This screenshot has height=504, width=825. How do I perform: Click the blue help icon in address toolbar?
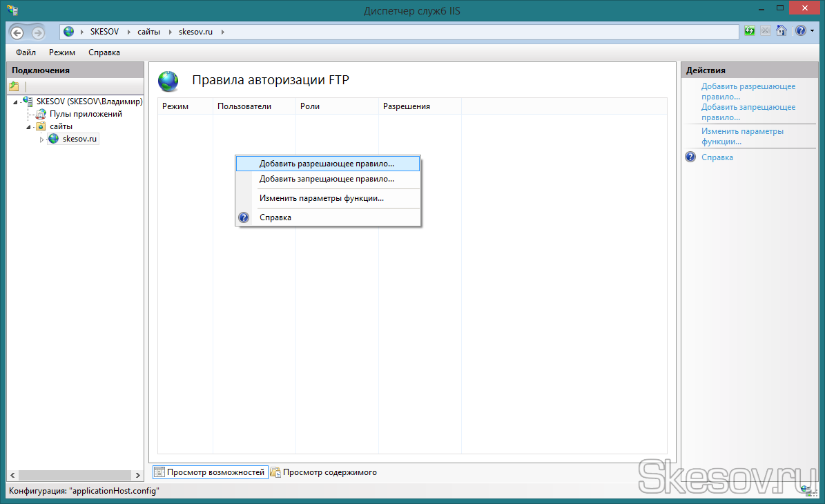click(x=799, y=31)
